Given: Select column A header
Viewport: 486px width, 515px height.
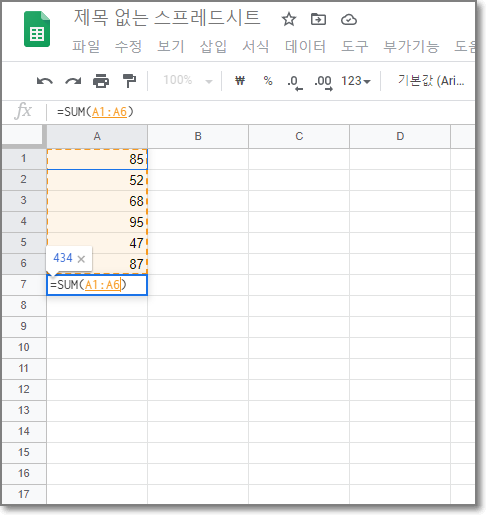Looking at the screenshot, I should 97,136.
